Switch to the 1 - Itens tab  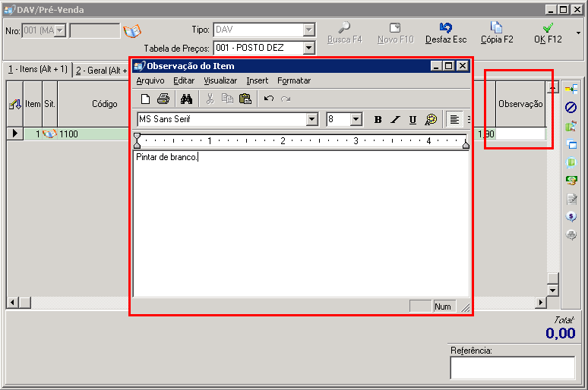38,69
